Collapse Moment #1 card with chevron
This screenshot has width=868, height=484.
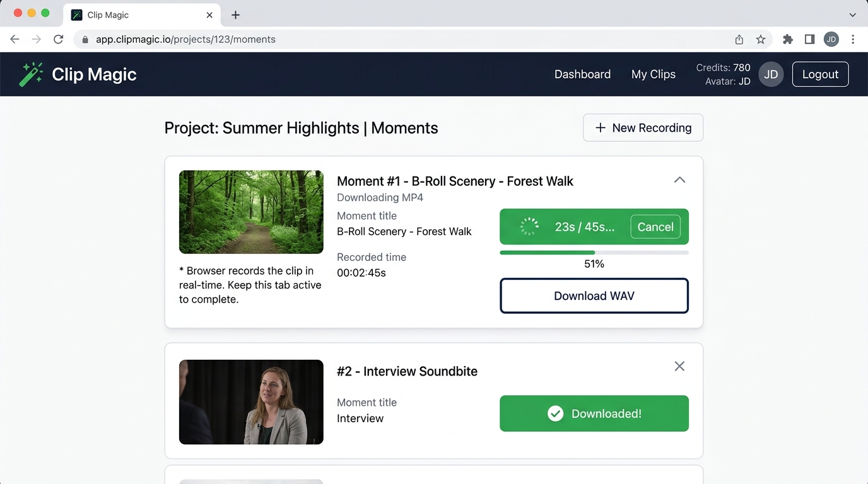pyautogui.click(x=679, y=180)
